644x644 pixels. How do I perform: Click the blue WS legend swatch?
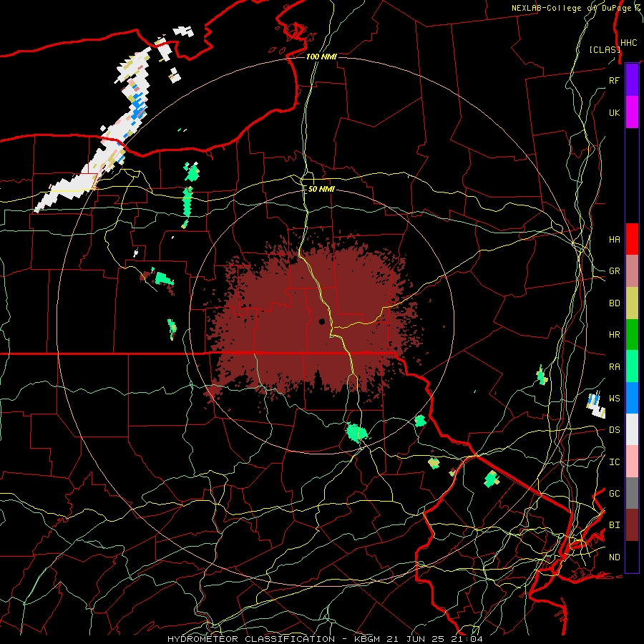(x=632, y=398)
